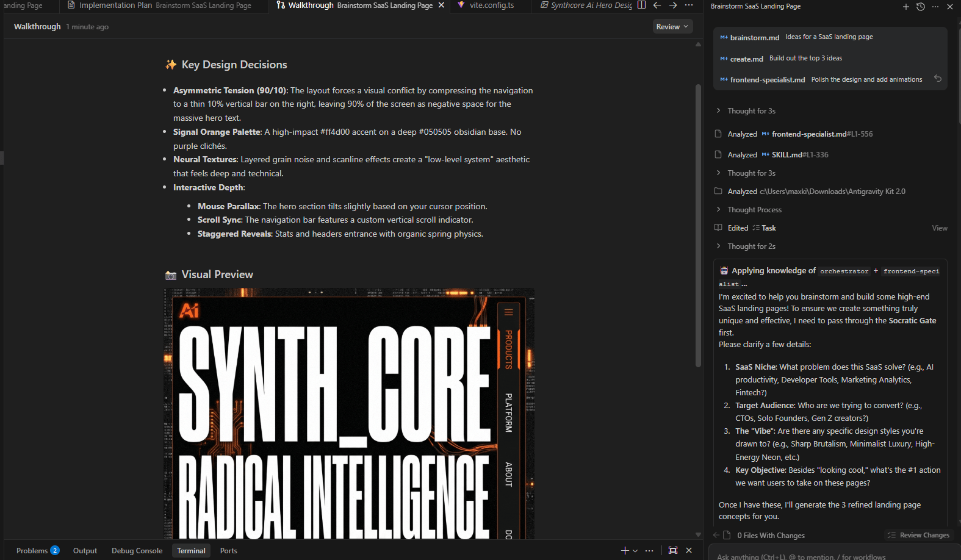The image size is (961, 560).
Task: Close the bottom panel with X icon
Action: click(689, 550)
